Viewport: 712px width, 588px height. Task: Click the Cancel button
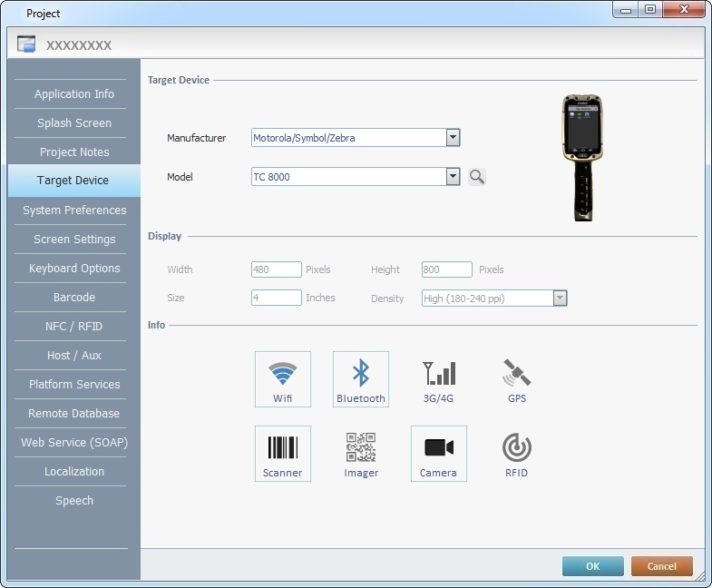tap(661, 566)
